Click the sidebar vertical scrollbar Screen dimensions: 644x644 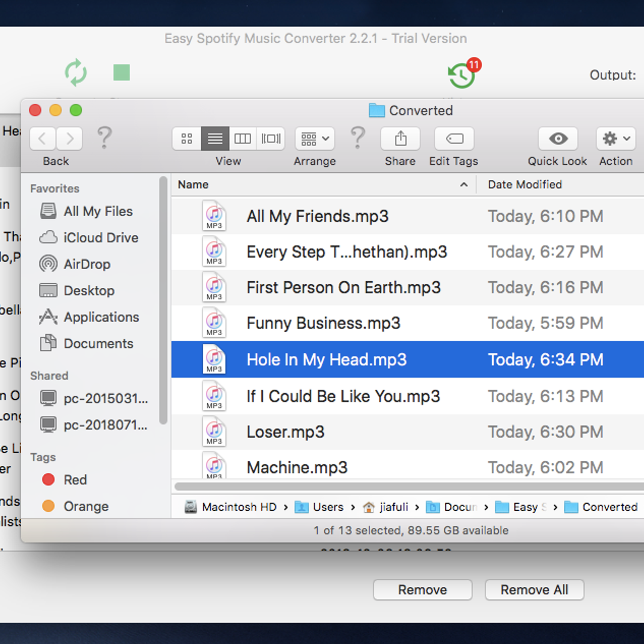[x=163, y=300]
